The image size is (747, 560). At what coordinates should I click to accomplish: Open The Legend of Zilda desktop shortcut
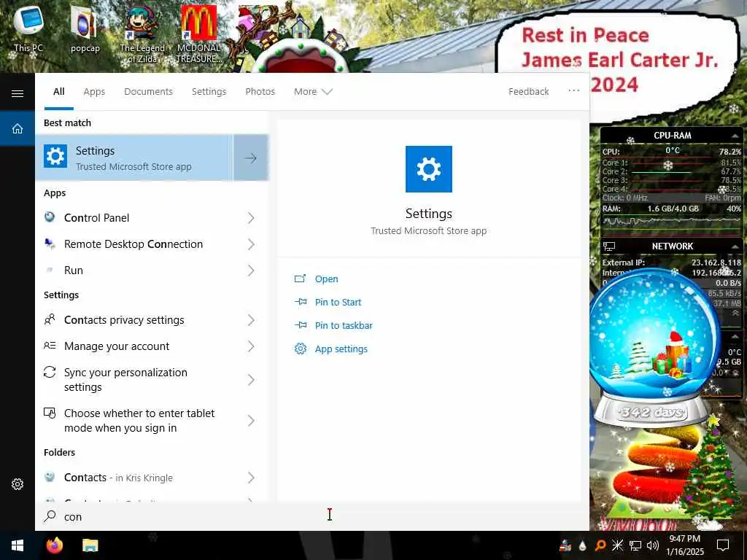coord(142,34)
